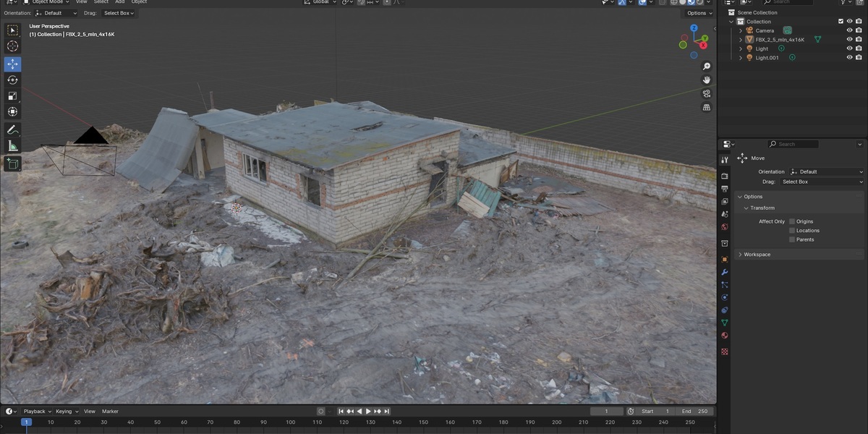Enable the Origins checkbox under Affect Only
Screen dimensions: 868x434
tap(792, 221)
